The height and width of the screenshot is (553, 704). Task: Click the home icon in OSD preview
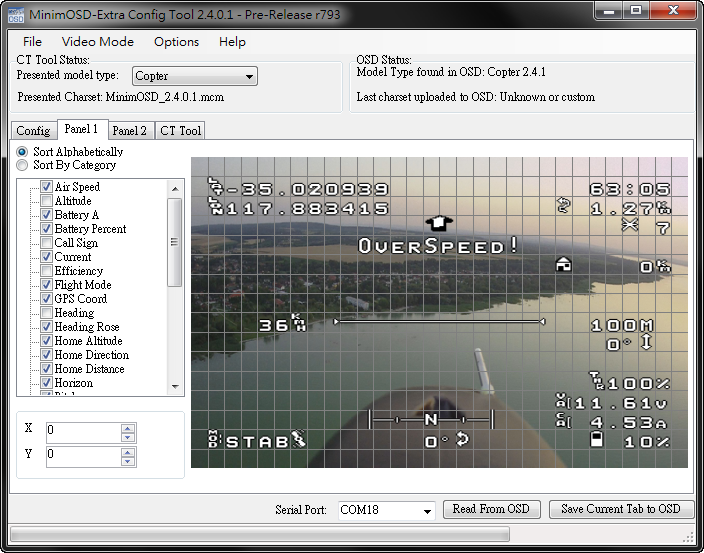point(563,264)
